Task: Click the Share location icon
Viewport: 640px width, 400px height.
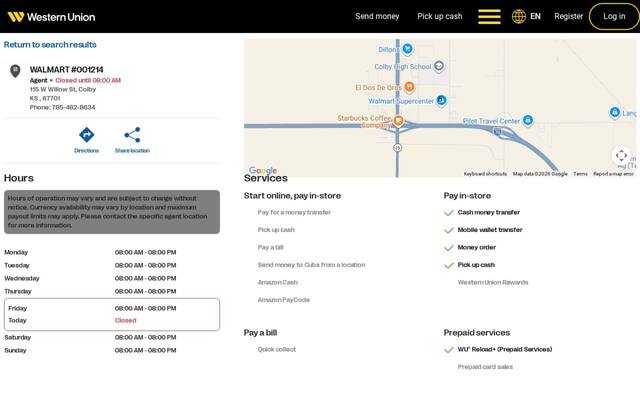Action: tap(132, 135)
